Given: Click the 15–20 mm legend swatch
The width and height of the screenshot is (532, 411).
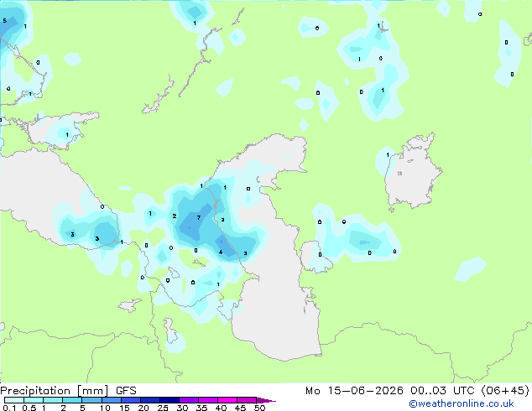Looking at the screenshot, I should pos(130,400).
